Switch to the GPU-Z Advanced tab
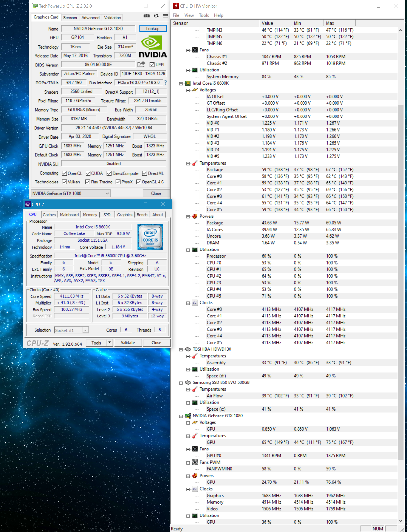 (90, 18)
